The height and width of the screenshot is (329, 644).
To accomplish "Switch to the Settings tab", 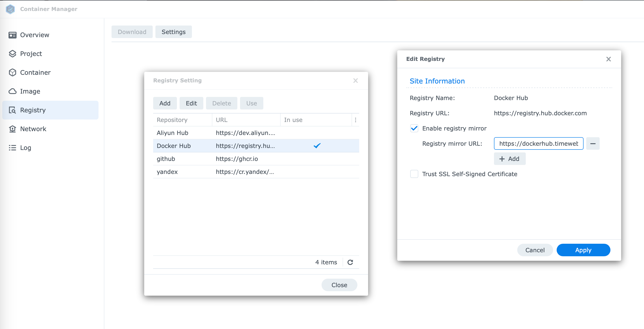I will (x=174, y=32).
